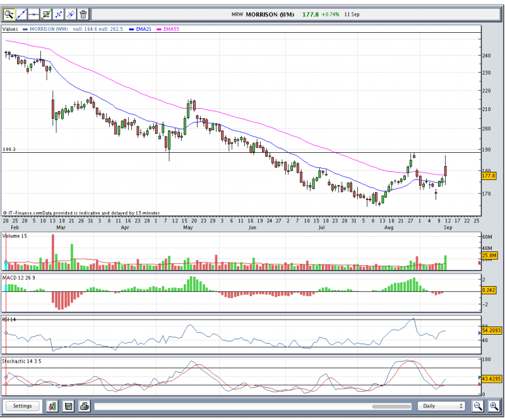Click the trash can delete icon
The image size is (505, 420).
coord(83,13)
